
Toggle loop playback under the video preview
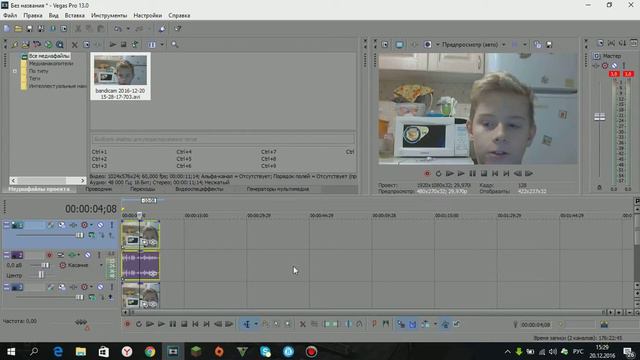coord(438,173)
